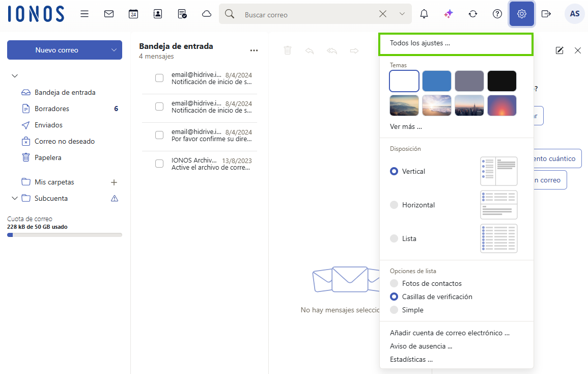The image size is (588, 374).
Task: Collapse the Subcuenta folder tree
Action: click(14, 198)
